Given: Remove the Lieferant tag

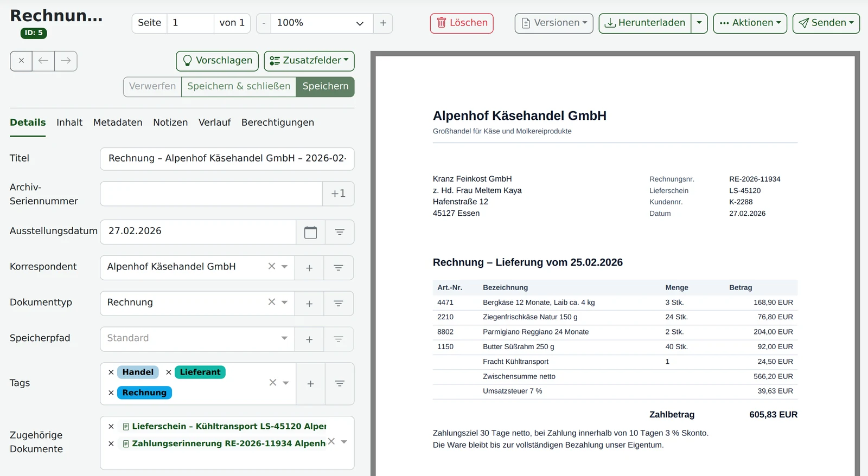Looking at the screenshot, I should click(x=169, y=372).
